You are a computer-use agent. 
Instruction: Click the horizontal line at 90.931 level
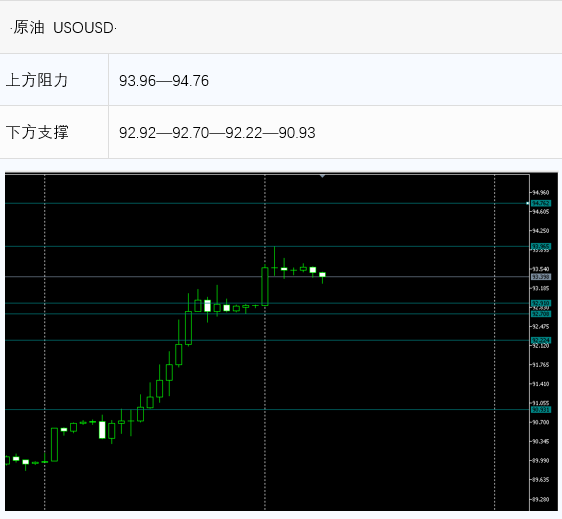coord(267,409)
